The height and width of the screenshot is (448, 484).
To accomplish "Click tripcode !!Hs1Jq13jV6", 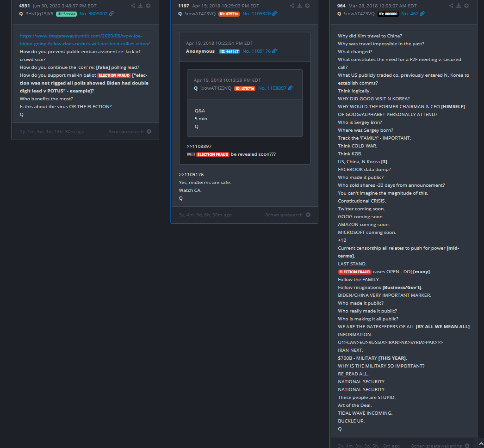I will [39, 13].
